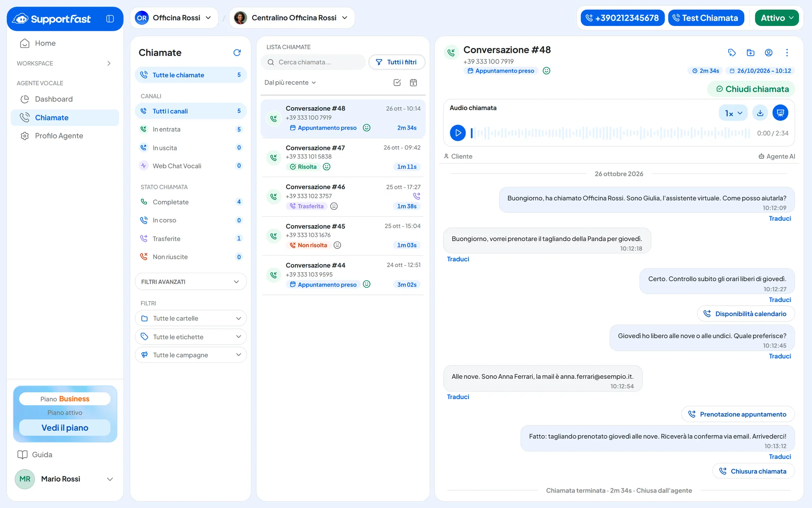Filter by In entrata channel
The image size is (812, 508).
coord(190,129)
